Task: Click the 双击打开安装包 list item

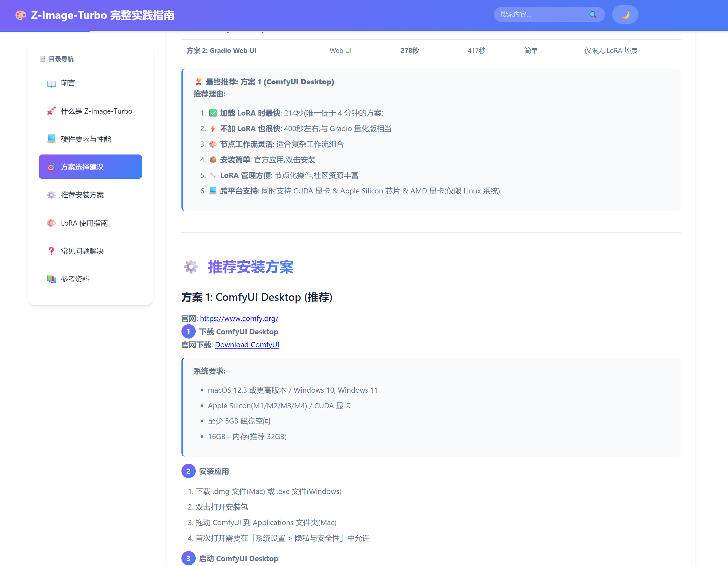Action: [x=222, y=507]
